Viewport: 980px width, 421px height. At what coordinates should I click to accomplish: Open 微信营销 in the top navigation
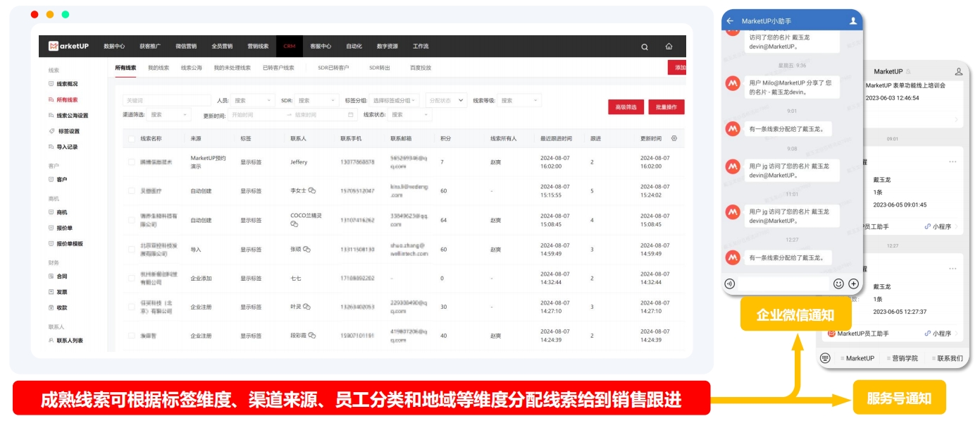pos(186,47)
